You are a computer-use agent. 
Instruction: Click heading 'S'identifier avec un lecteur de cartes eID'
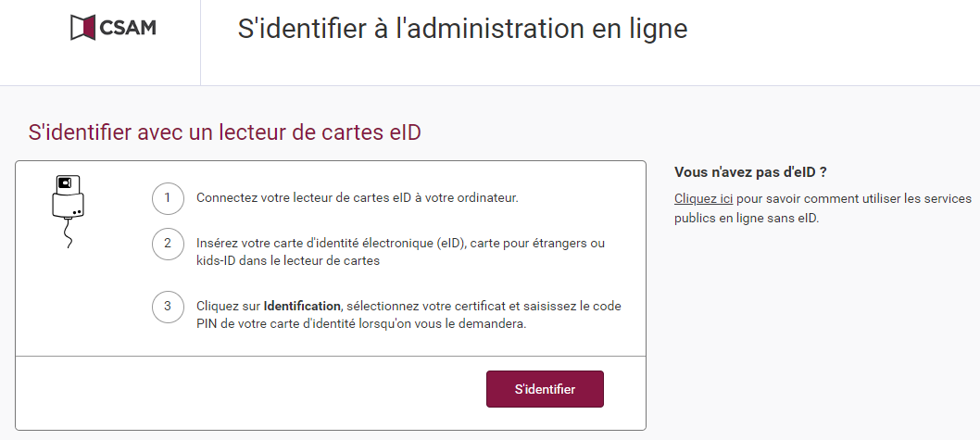(x=224, y=132)
